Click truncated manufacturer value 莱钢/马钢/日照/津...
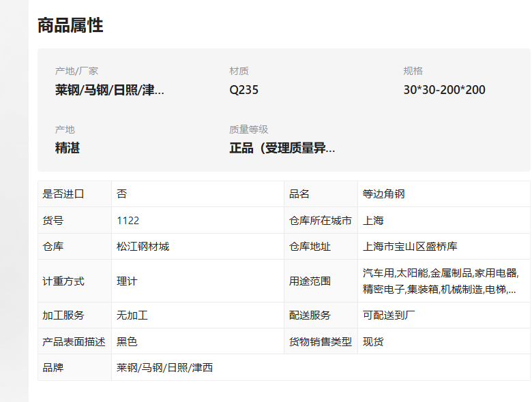The image size is (532, 402). (x=110, y=90)
